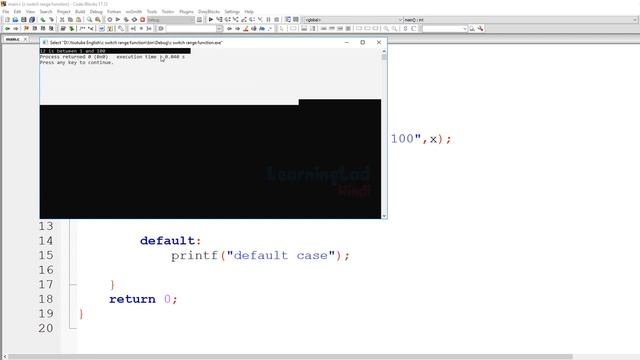Toggle bookmark with the flag icon

(27, 29)
